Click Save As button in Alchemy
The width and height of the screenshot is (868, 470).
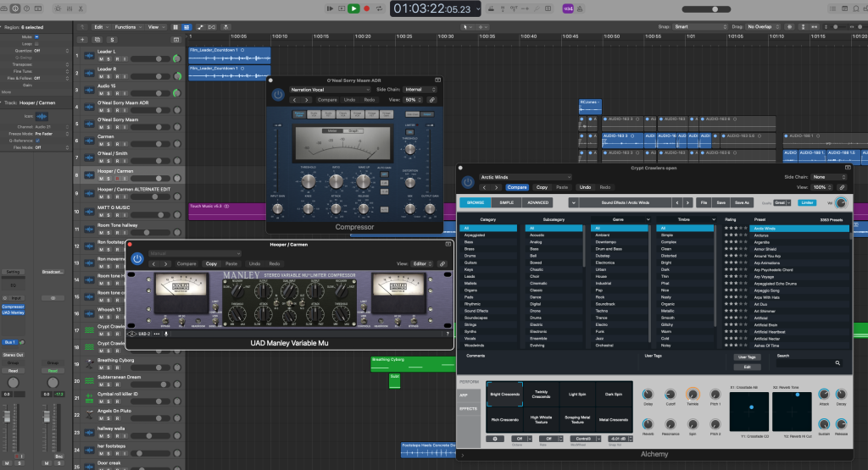pyautogui.click(x=742, y=203)
